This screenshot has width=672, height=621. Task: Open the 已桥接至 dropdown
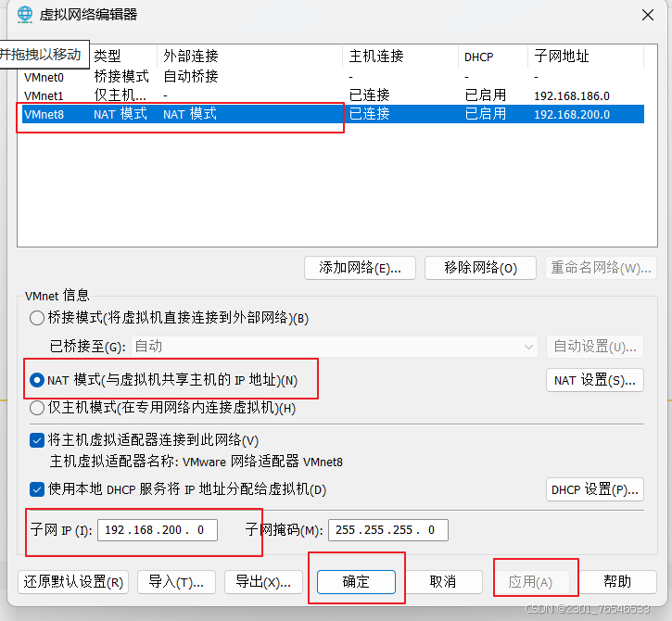tap(335, 347)
